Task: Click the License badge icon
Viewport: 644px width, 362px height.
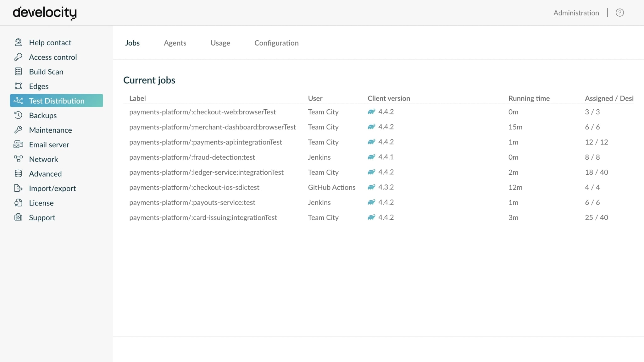Action: click(x=18, y=203)
